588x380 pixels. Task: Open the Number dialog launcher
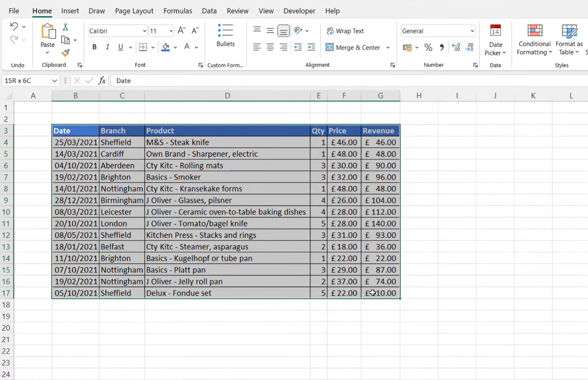tap(475, 65)
